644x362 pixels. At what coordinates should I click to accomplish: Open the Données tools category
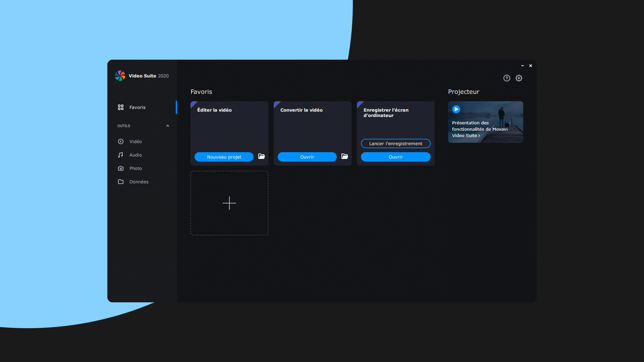[x=139, y=182]
